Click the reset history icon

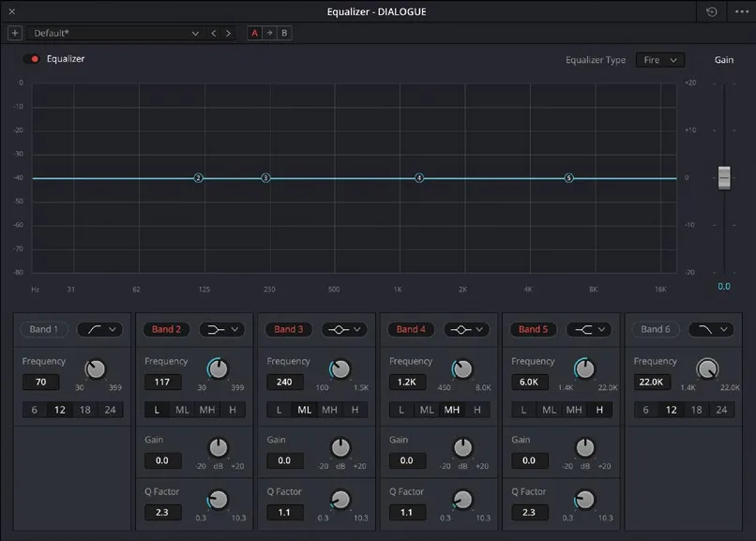coord(711,11)
